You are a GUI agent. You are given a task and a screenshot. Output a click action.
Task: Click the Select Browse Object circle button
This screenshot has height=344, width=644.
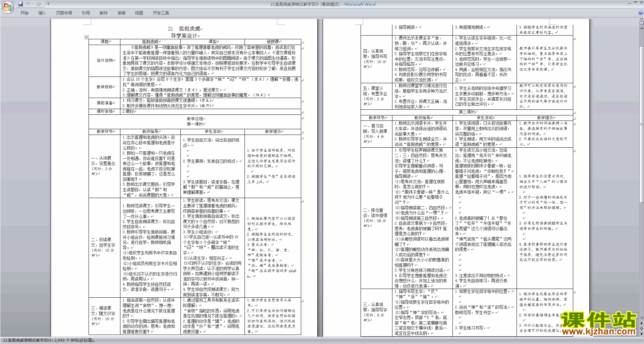[x=641, y=329]
